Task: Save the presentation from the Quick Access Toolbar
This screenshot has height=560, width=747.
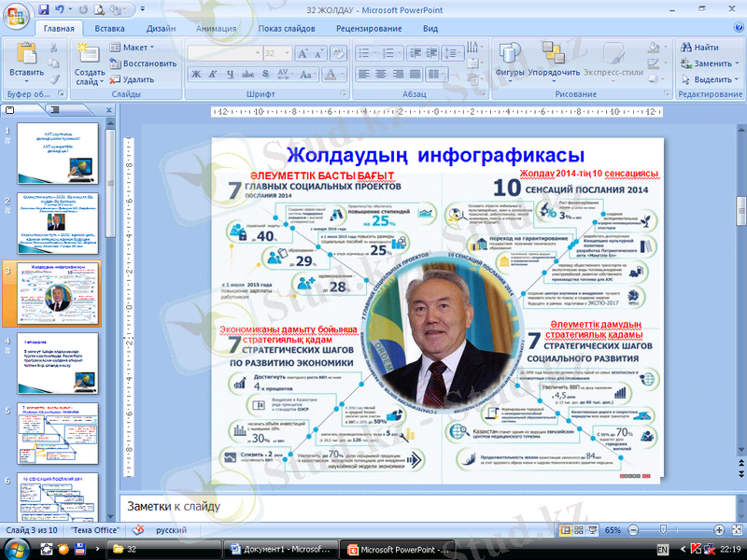Action: 45,10
